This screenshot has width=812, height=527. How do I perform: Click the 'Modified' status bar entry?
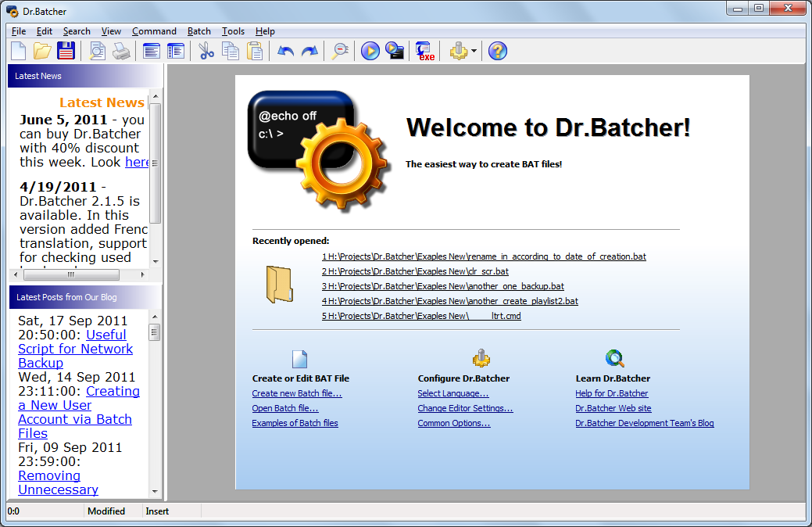[x=106, y=511]
